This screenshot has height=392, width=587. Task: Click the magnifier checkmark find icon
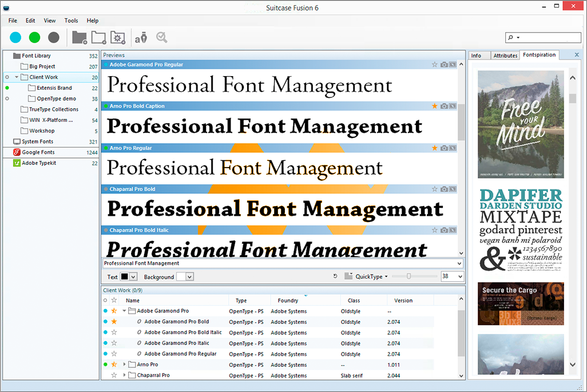162,37
